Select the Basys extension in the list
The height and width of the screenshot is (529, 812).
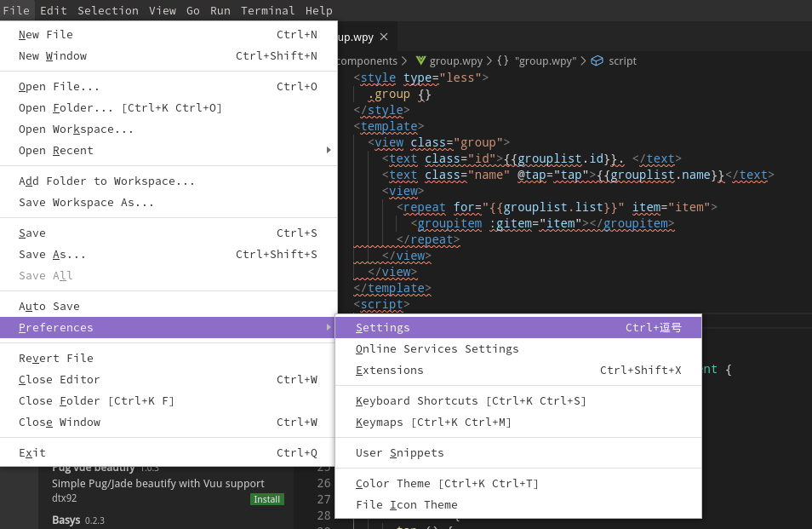(x=66, y=520)
